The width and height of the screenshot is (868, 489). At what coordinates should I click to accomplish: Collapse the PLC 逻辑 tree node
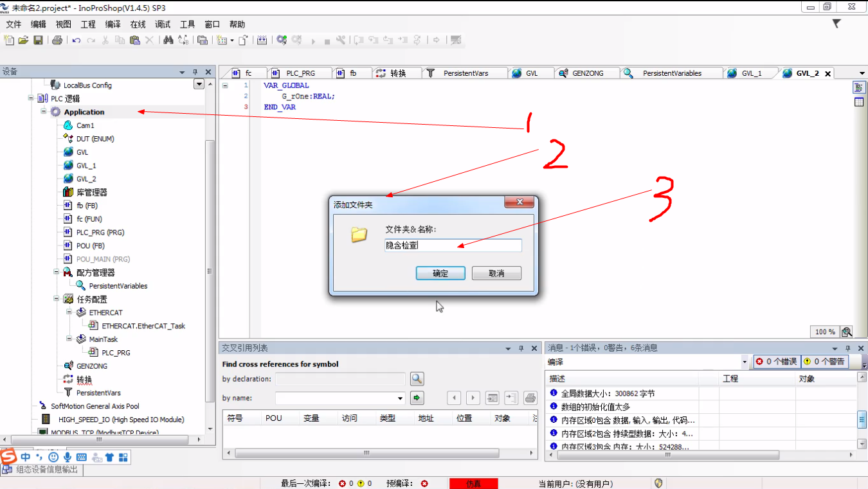tap(31, 98)
